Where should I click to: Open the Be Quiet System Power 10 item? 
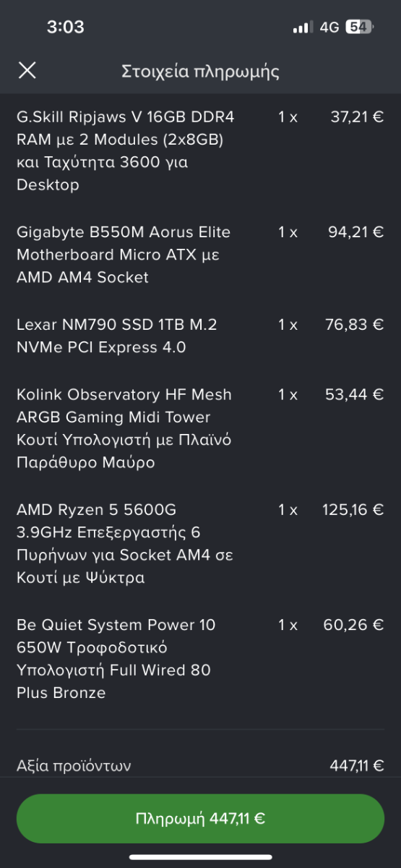(200, 658)
